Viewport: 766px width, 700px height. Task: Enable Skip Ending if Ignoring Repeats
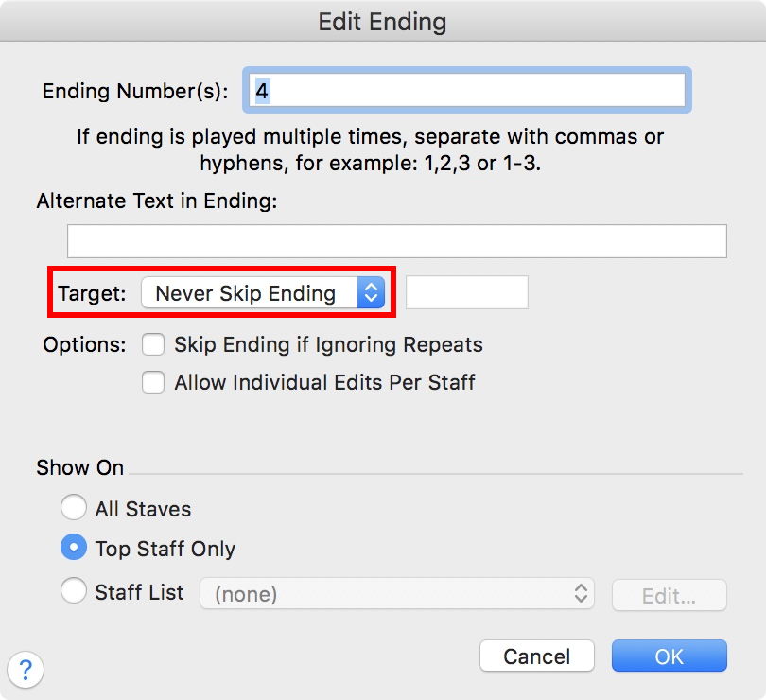pyautogui.click(x=153, y=344)
